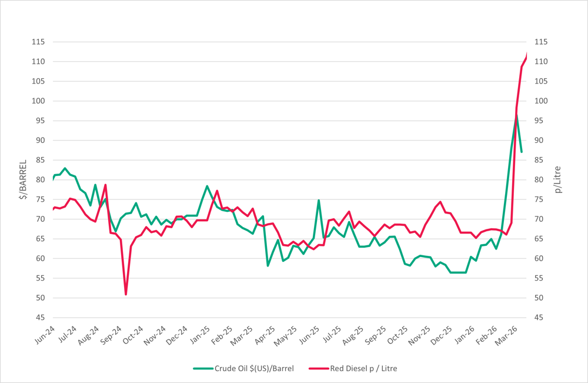Image resolution: width=588 pixels, height=383 pixels.
Task: Click the green Crude Oil legend line marker
Action: coord(203,369)
